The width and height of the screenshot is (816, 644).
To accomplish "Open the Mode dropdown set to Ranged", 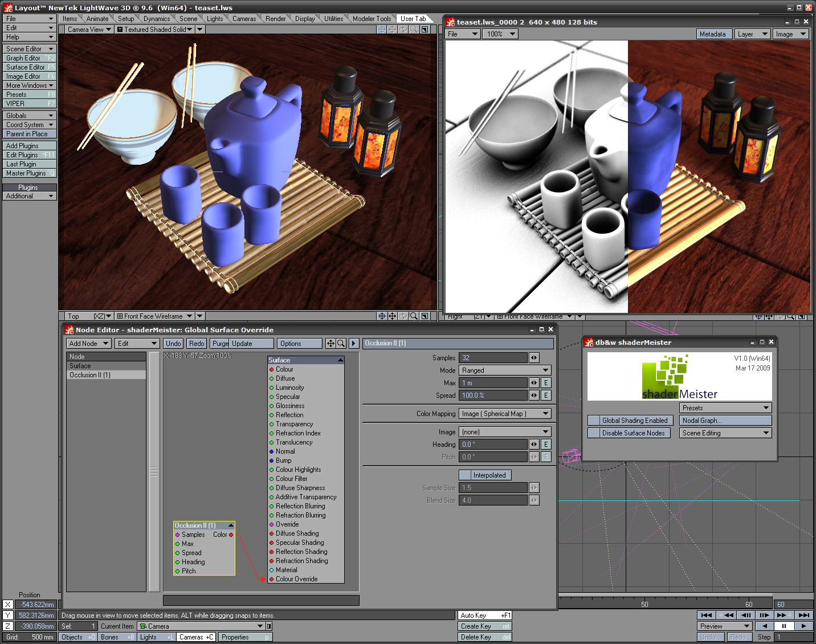I will click(505, 370).
